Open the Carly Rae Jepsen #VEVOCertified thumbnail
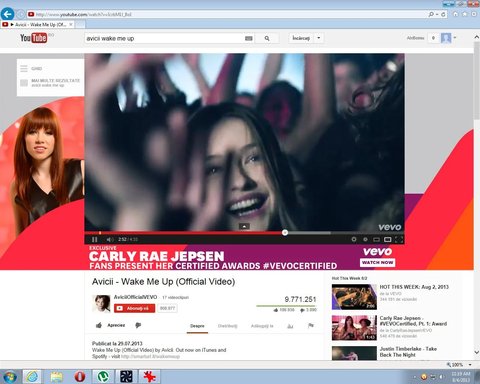This screenshot has height=384, width=480. pos(354,328)
